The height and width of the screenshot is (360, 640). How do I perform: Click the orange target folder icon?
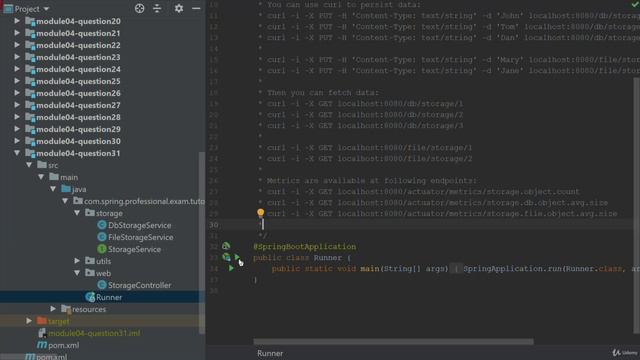tap(42, 320)
